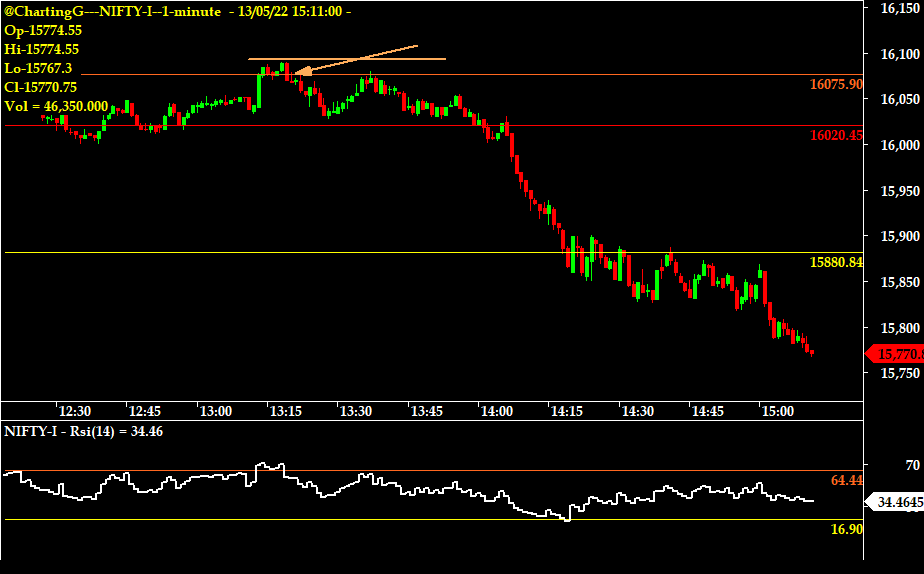
Task: Click the red current price tag 15,770
Action: [x=896, y=354]
